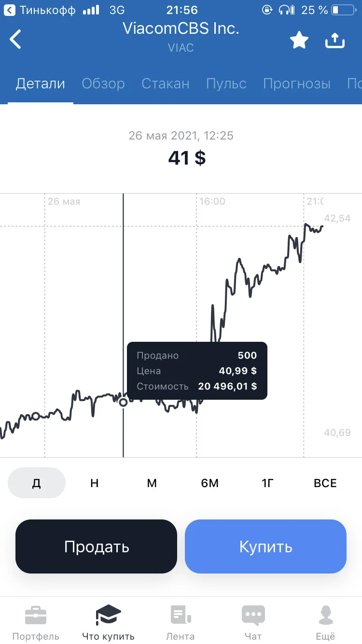Screen dimensions: 362x644
Task: Tap the share upload icon
Action: (335, 40)
